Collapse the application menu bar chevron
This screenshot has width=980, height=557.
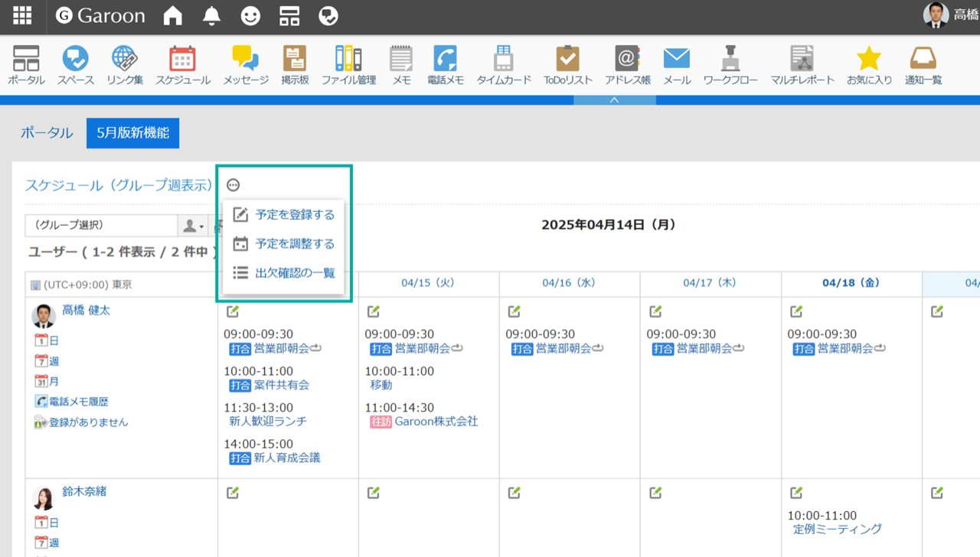614,100
